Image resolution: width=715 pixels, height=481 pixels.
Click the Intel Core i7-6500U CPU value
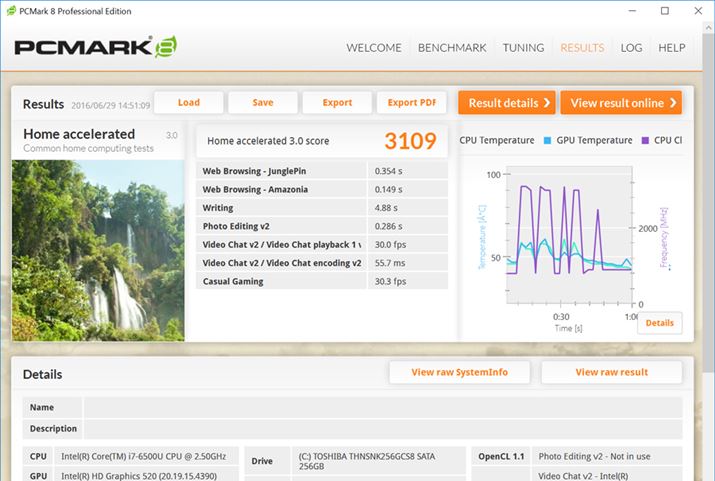(144, 456)
